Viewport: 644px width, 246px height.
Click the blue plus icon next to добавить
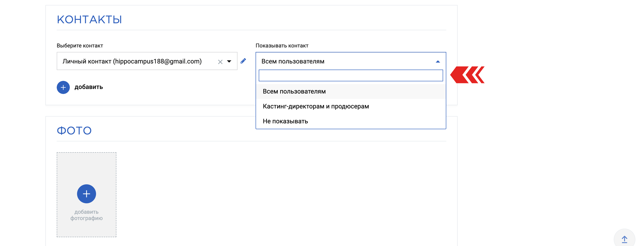(63, 87)
